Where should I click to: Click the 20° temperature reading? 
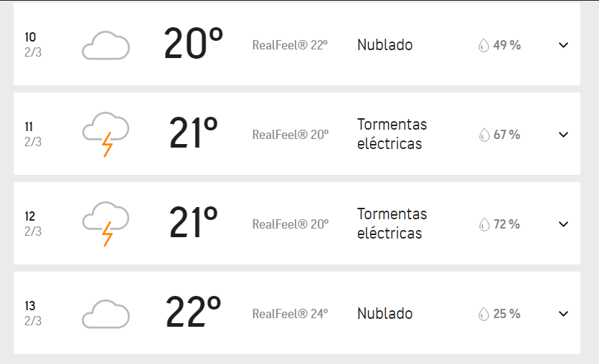[x=193, y=44]
